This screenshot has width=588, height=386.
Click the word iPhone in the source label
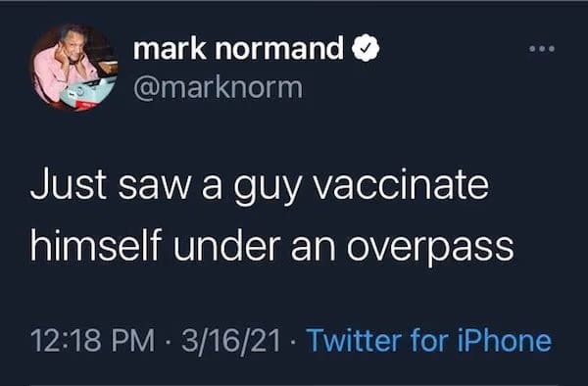[505, 340]
